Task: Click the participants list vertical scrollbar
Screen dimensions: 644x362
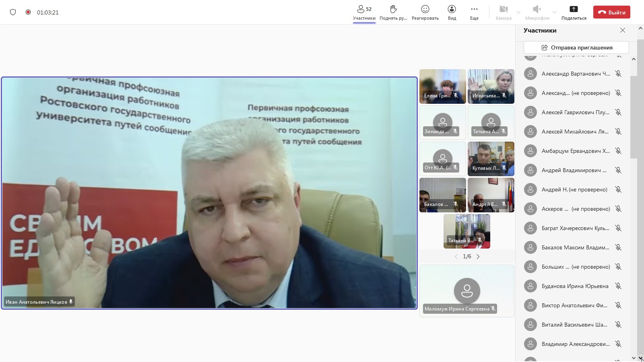Action: coord(634,117)
